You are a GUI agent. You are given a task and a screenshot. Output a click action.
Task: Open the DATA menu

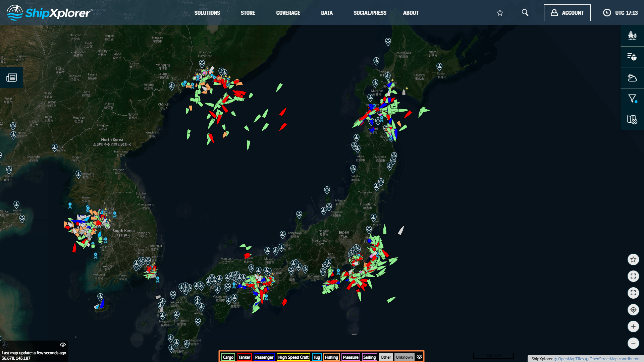pos(327,13)
